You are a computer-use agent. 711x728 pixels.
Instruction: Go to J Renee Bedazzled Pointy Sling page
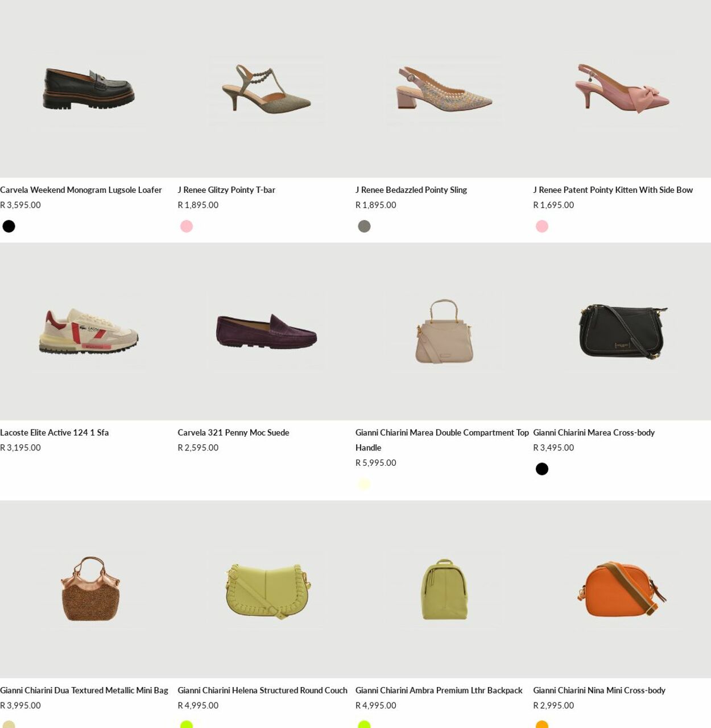coord(411,190)
